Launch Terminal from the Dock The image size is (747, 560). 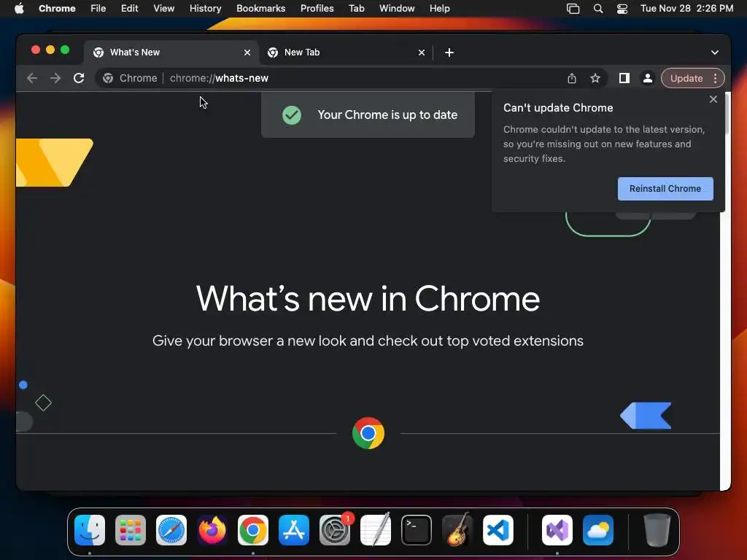[x=417, y=530]
